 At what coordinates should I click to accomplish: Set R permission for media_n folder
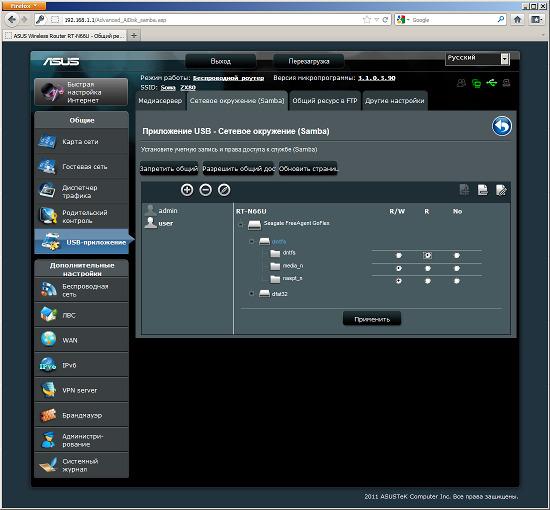[428, 268]
